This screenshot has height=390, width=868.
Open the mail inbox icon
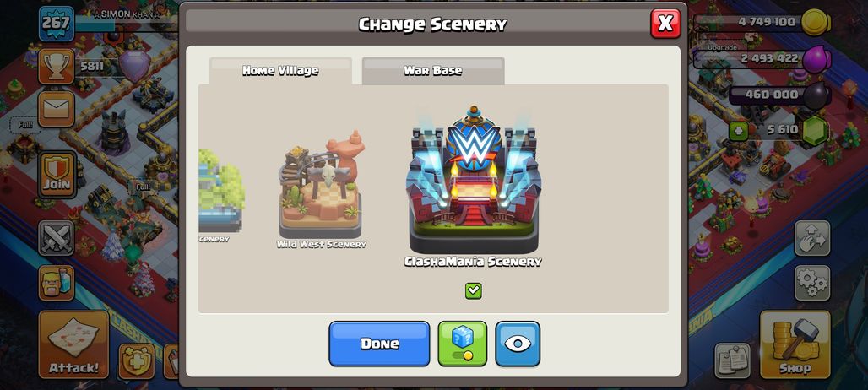click(56, 109)
